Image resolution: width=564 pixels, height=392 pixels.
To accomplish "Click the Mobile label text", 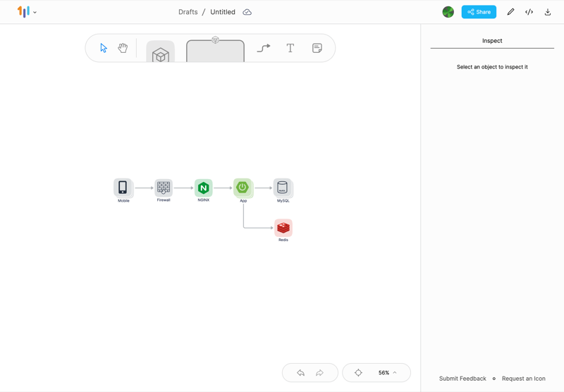I will [x=123, y=201].
